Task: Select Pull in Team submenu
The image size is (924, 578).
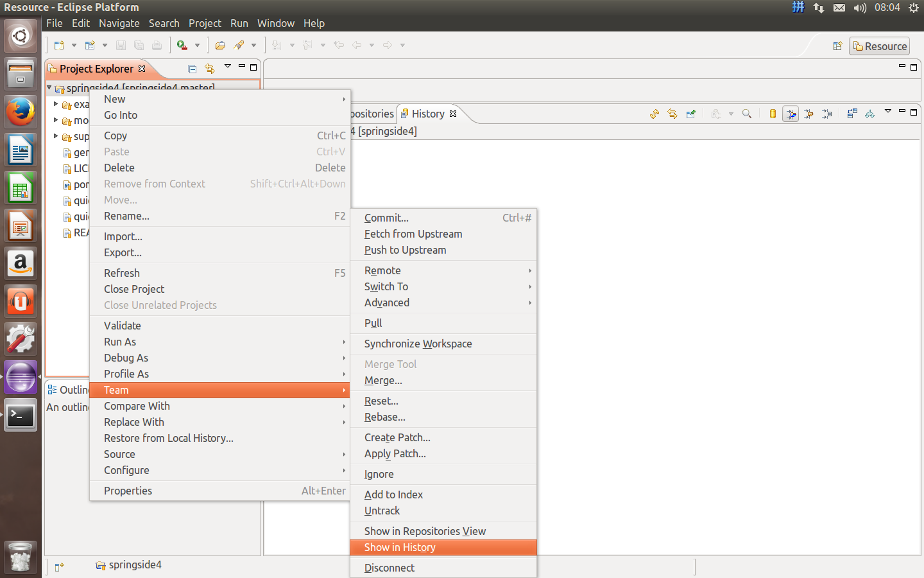Action: click(443, 323)
